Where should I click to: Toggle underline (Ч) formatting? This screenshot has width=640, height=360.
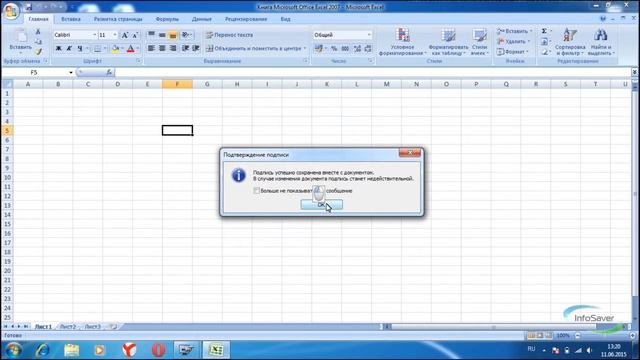pos(80,49)
